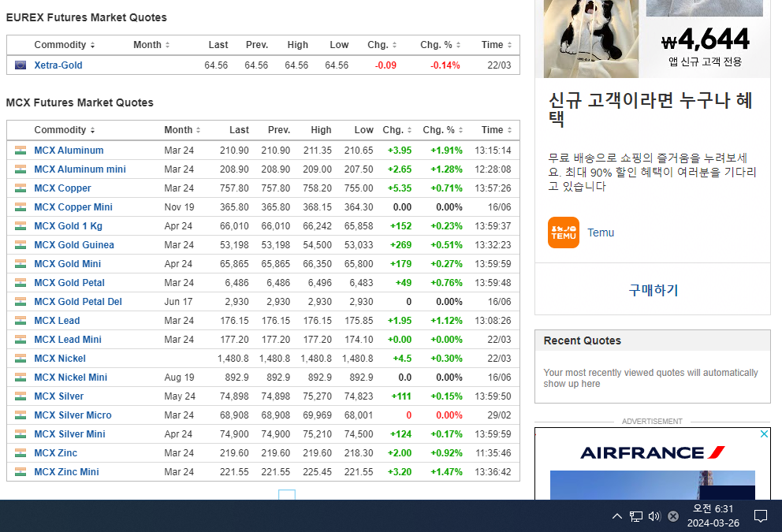
Task: Click the India flag icon beside MCX Zinc
Action: tap(20, 452)
